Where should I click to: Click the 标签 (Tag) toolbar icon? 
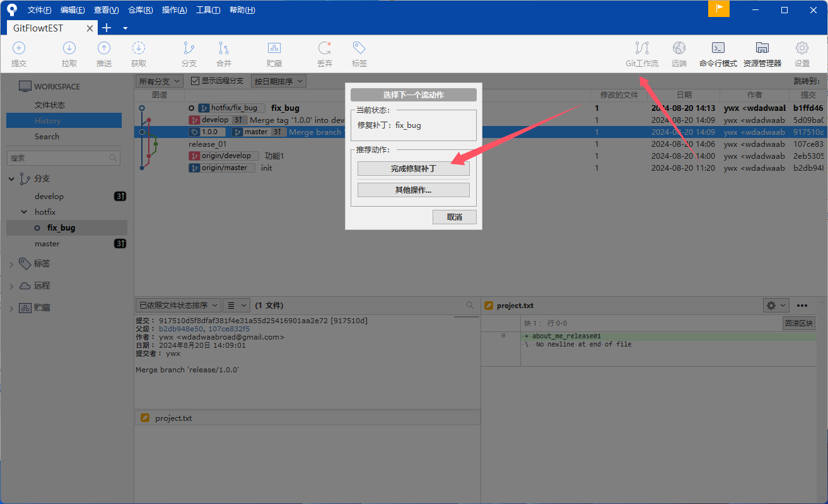coord(359,49)
